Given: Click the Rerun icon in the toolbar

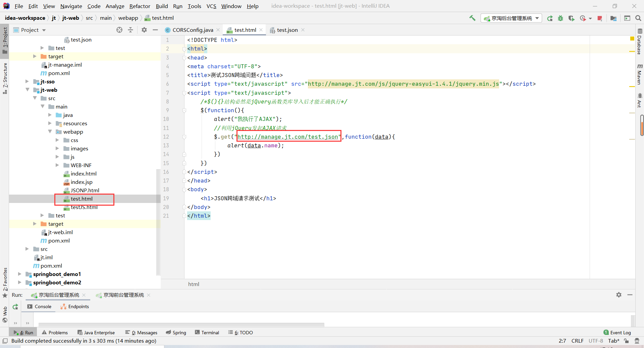Looking at the screenshot, I should (x=550, y=18).
